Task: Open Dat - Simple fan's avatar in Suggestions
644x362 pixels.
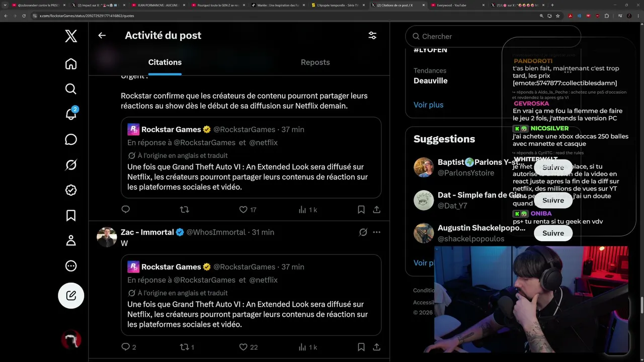Action: [424, 200]
